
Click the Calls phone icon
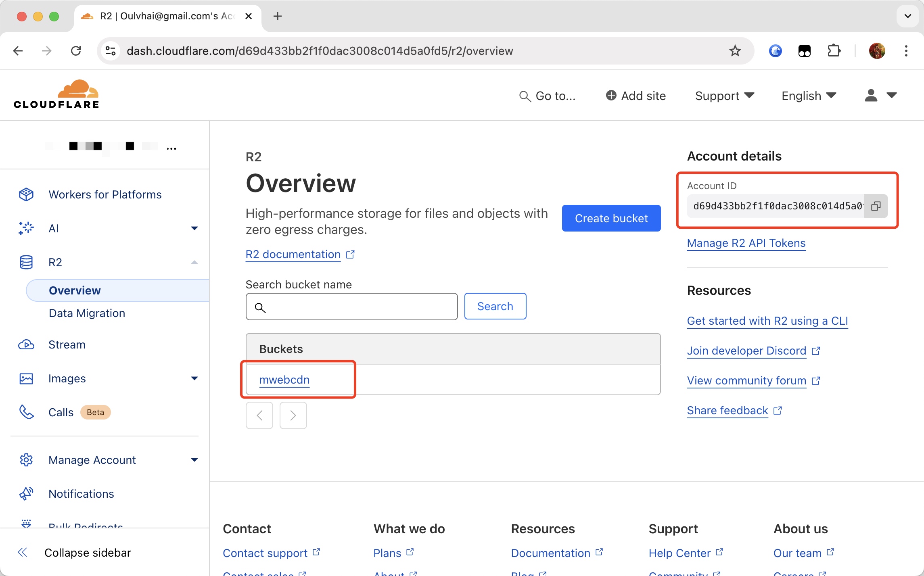[x=26, y=412]
